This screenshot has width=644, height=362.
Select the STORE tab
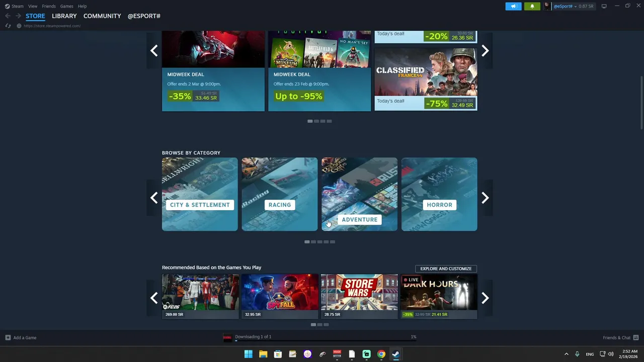(x=35, y=16)
